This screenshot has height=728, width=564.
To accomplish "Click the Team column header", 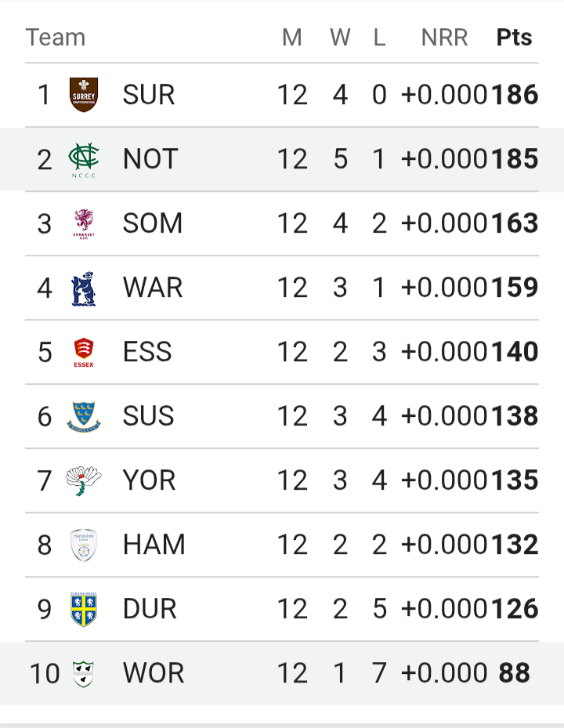I will click(x=56, y=37).
